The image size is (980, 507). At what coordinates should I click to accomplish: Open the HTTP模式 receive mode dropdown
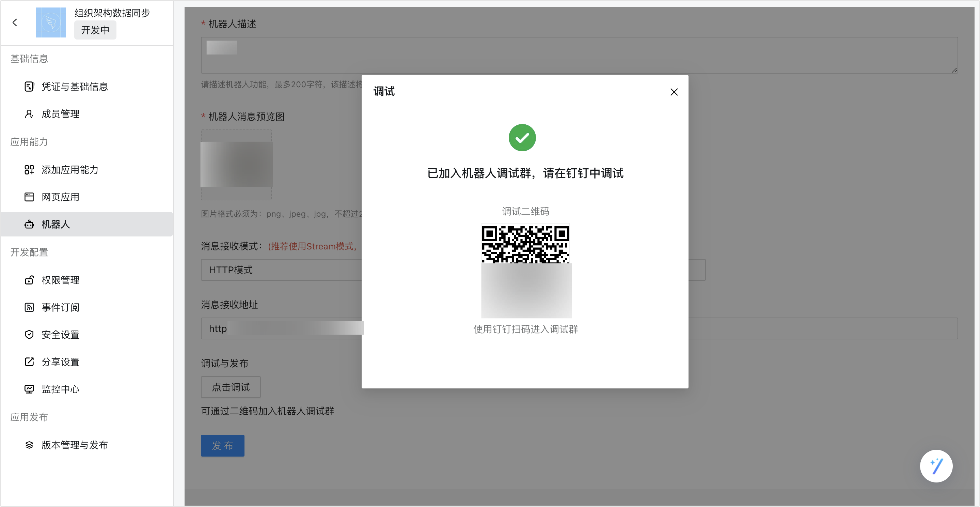453,270
